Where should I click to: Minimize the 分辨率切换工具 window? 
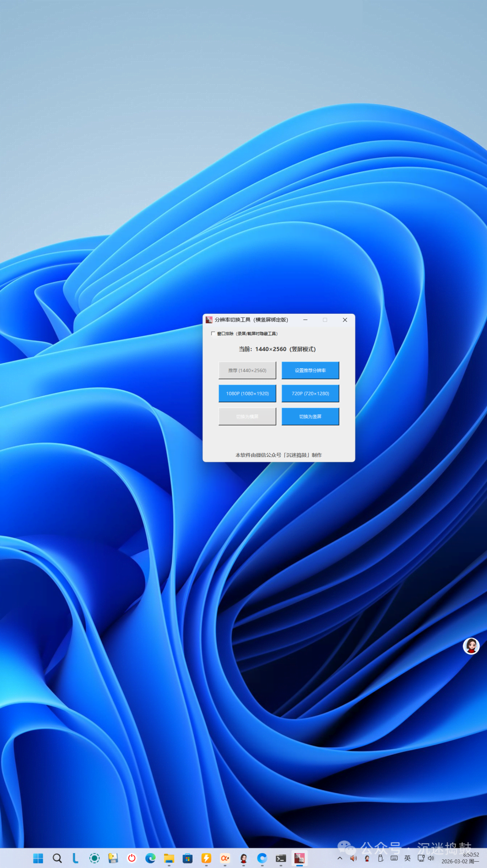[x=305, y=320]
